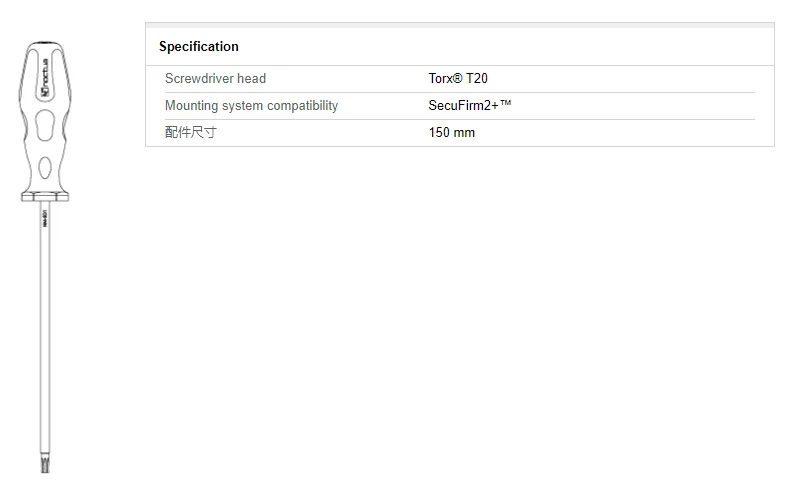Click the mm unit in the size value

coord(465,132)
